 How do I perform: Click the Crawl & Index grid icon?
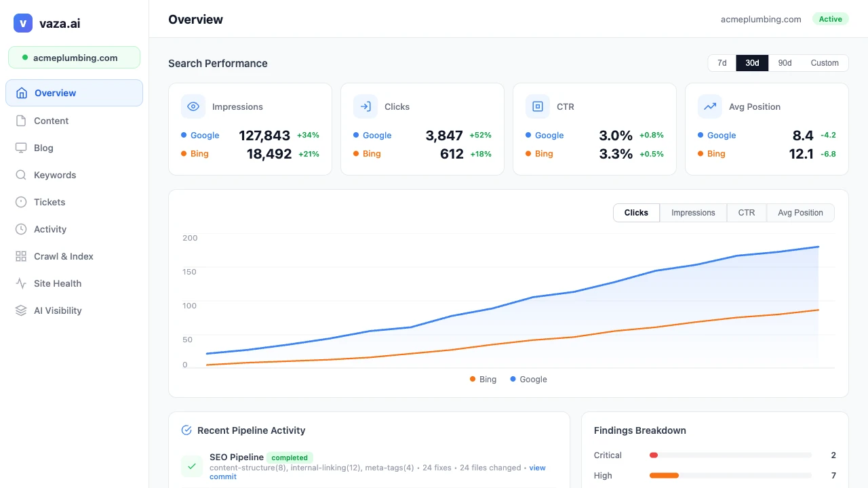tap(21, 256)
